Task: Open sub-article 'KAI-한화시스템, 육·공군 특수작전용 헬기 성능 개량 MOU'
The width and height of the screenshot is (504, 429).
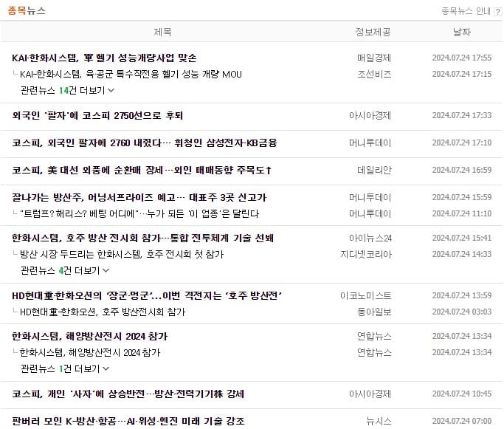Action: [131, 75]
